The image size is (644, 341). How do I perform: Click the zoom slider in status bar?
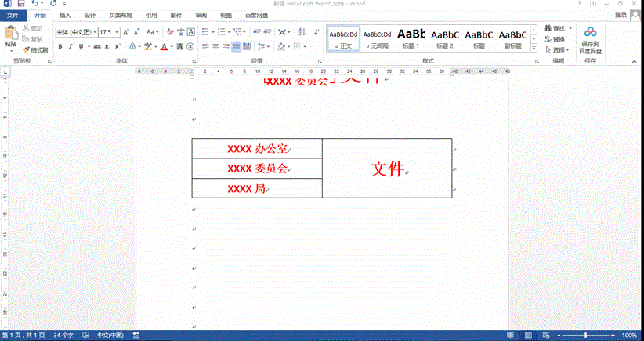pos(586,335)
